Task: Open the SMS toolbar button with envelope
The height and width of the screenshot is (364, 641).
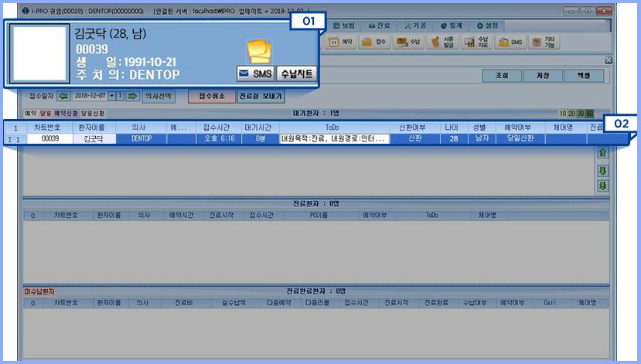Action: tap(510, 42)
